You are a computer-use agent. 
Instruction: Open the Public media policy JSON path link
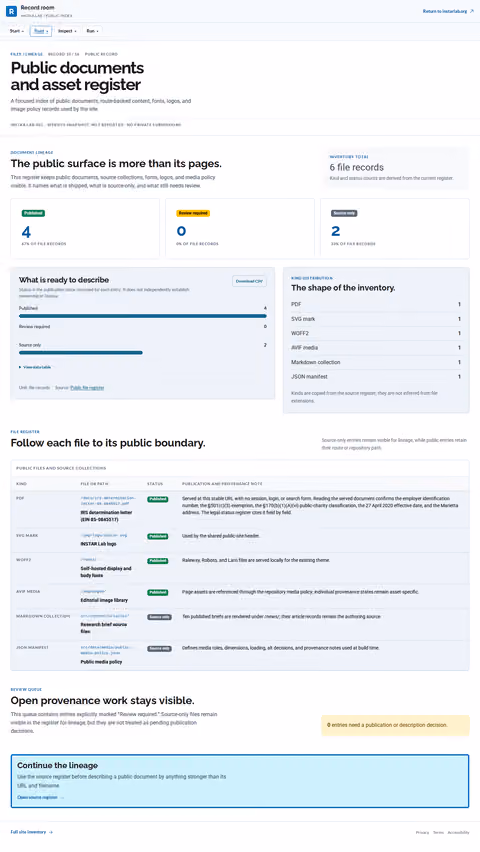pyautogui.click(x=107, y=650)
